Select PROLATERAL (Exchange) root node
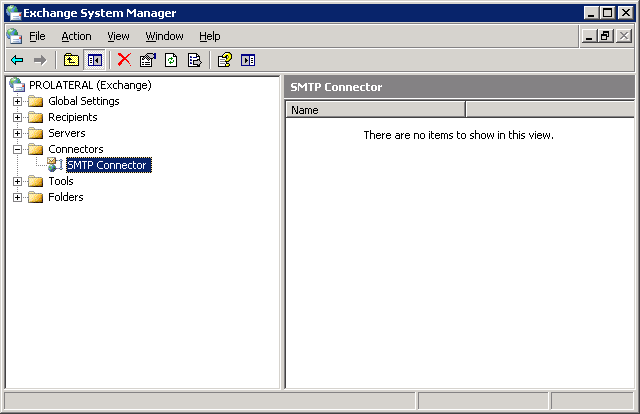Viewport: 640px width, 414px height. coord(90,85)
